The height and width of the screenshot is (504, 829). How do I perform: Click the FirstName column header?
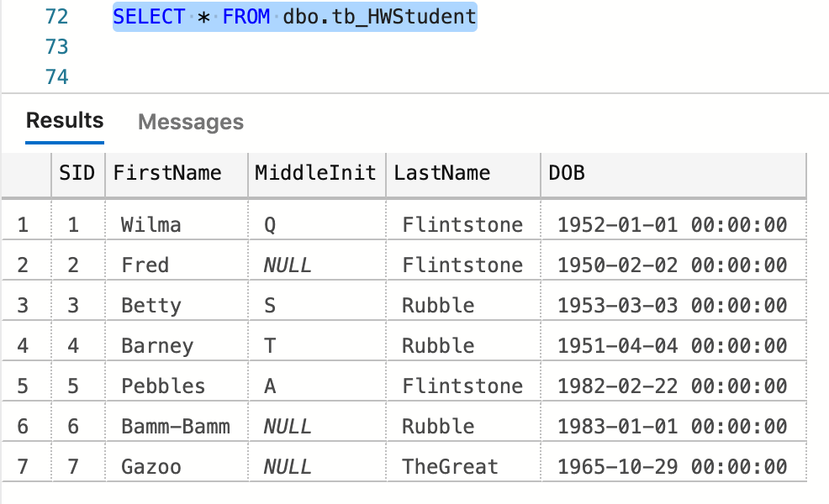pos(164,173)
